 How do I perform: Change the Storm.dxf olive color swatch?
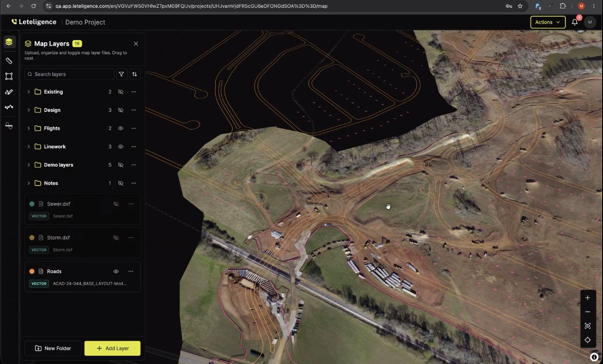pos(32,237)
